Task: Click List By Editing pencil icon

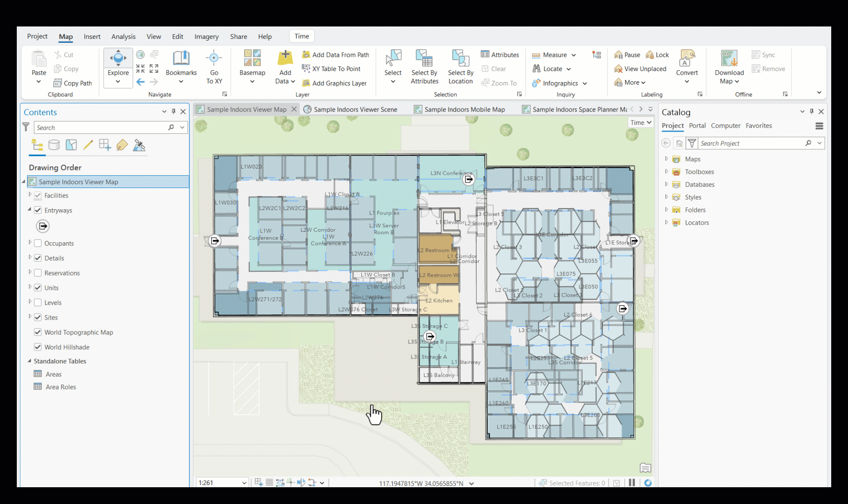Action: tap(88, 145)
